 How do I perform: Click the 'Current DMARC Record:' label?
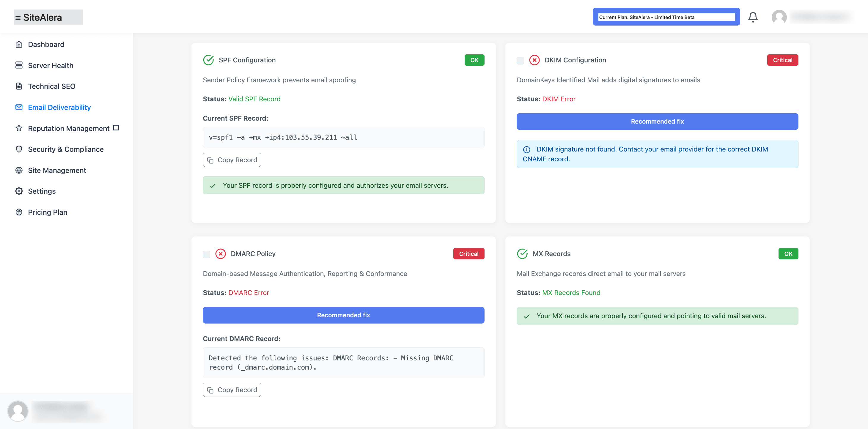[x=241, y=339]
